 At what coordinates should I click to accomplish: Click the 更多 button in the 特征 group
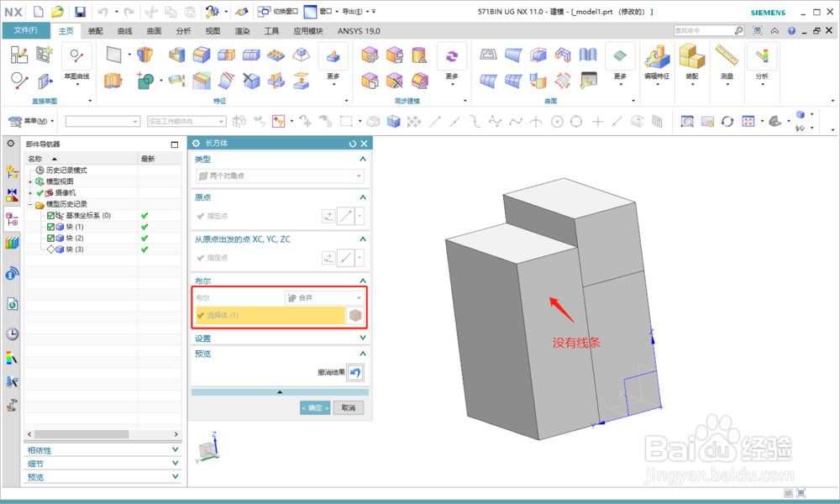pyautogui.click(x=333, y=65)
